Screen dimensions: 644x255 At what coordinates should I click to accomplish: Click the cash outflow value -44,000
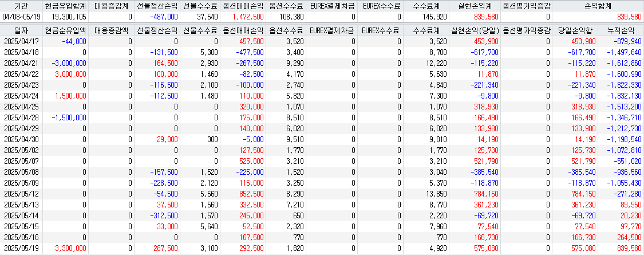[x=74, y=41]
